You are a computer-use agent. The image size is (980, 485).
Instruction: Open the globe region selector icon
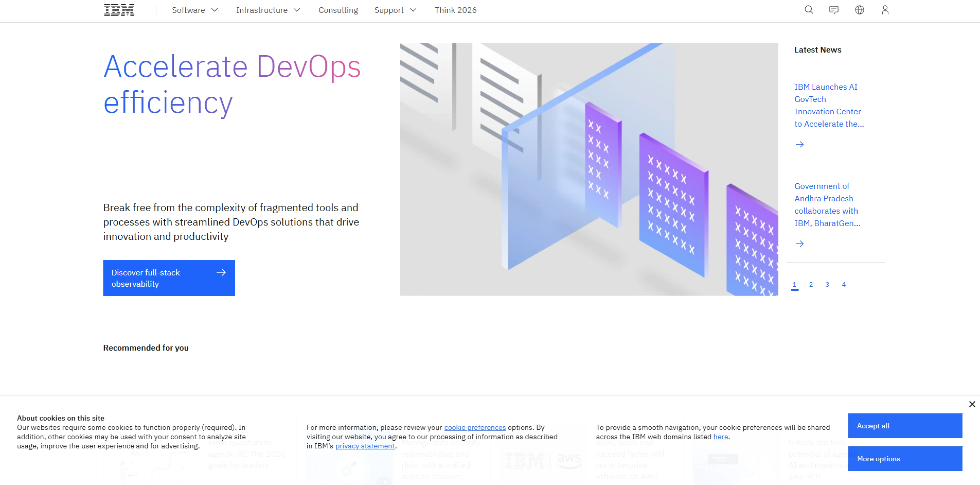[x=859, y=10]
